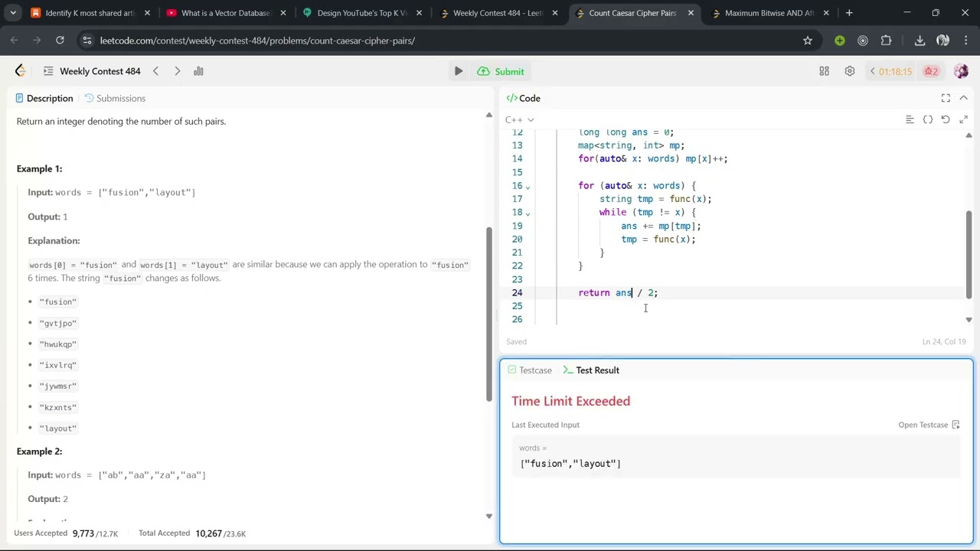The image size is (980, 551).
Task: Reset code to default icon
Action: [946, 119]
